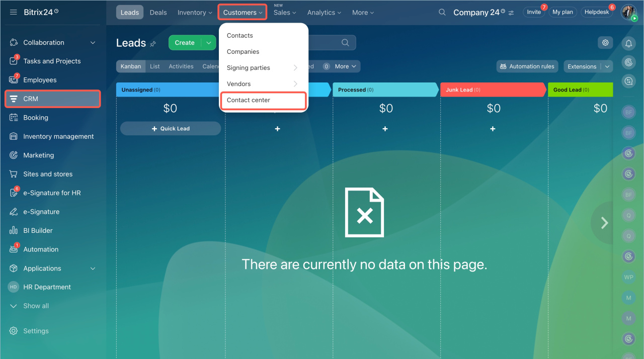644x359 pixels.
Task: Open the Analytics dropdown menu
Action: click(x=324, y=13)
